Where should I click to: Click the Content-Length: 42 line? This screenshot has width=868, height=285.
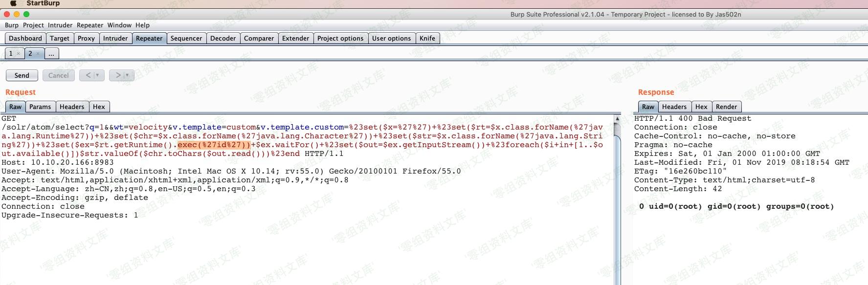(678, 189)
